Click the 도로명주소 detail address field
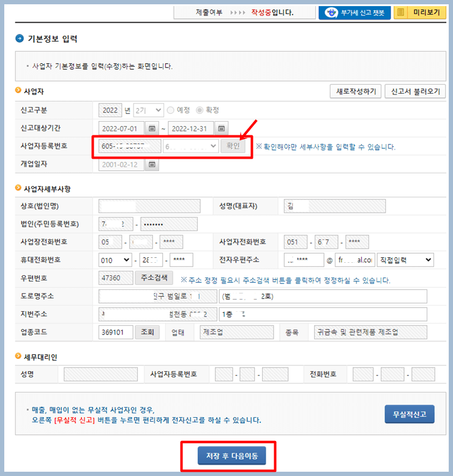453x476 pixels. click(323, 297)
